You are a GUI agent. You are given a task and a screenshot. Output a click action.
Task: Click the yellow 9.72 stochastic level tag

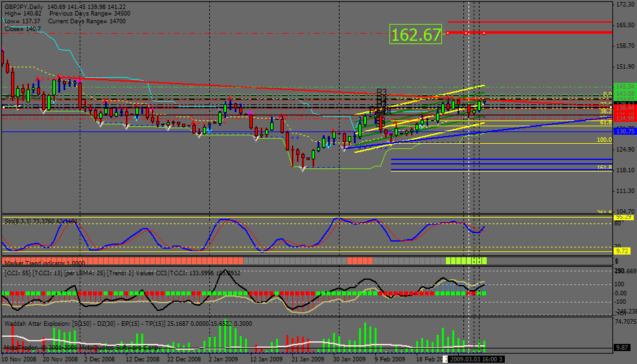tap(623, 251)
